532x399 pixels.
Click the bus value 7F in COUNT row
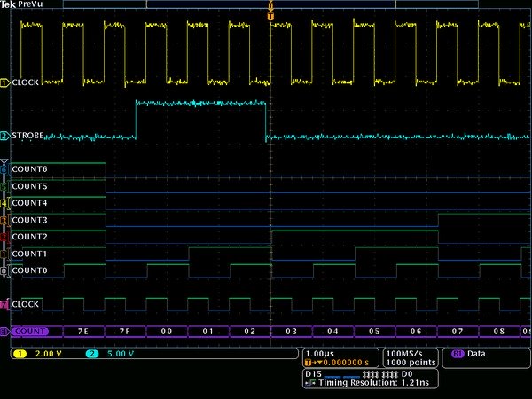125,332
